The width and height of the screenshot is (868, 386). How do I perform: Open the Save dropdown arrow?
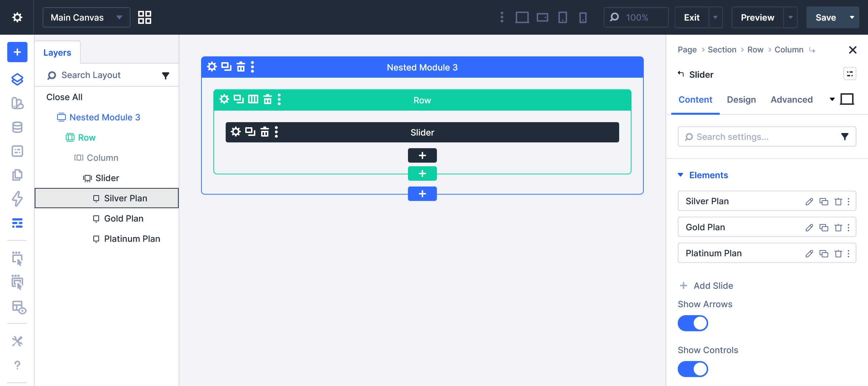852,17
